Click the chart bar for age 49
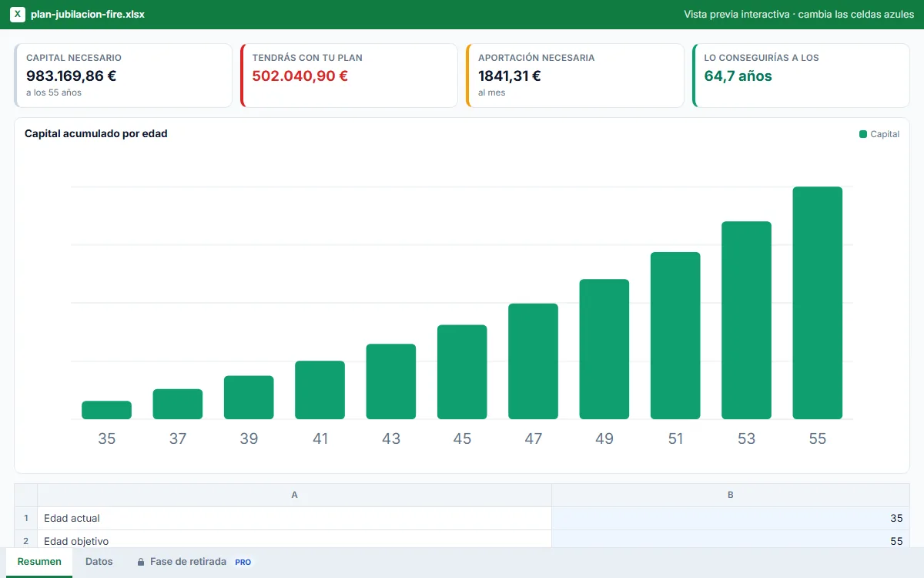Viewport: 924px width, 578px height. pos(604,349)
